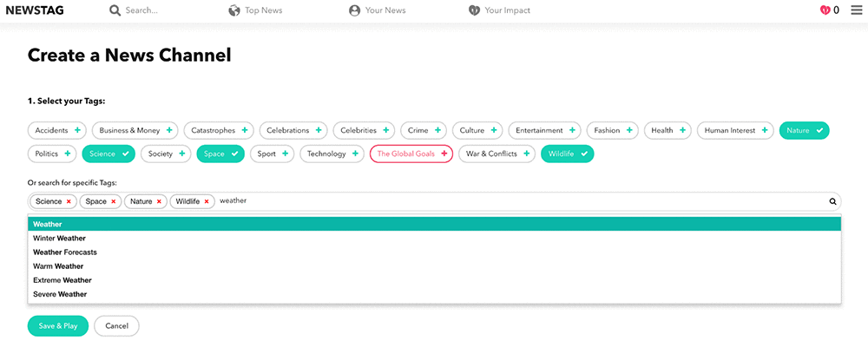
Task: Open the hamburger menu
Action: [x=857, y=10]
